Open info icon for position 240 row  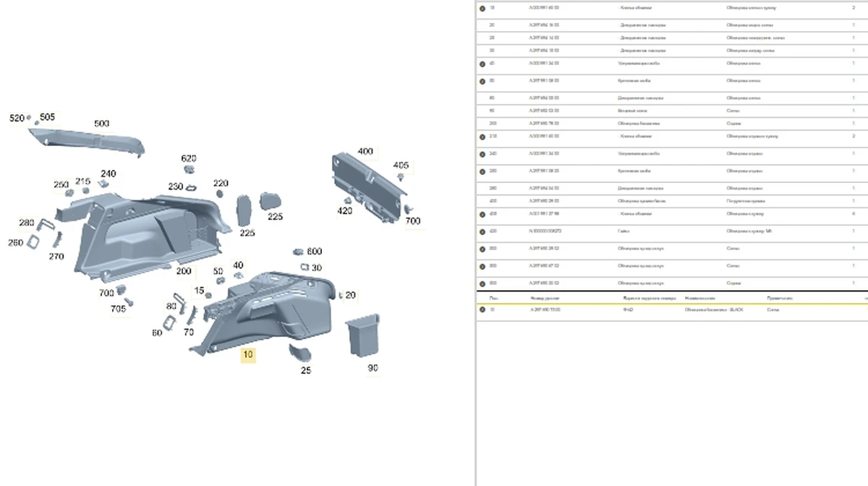[482, 154]
